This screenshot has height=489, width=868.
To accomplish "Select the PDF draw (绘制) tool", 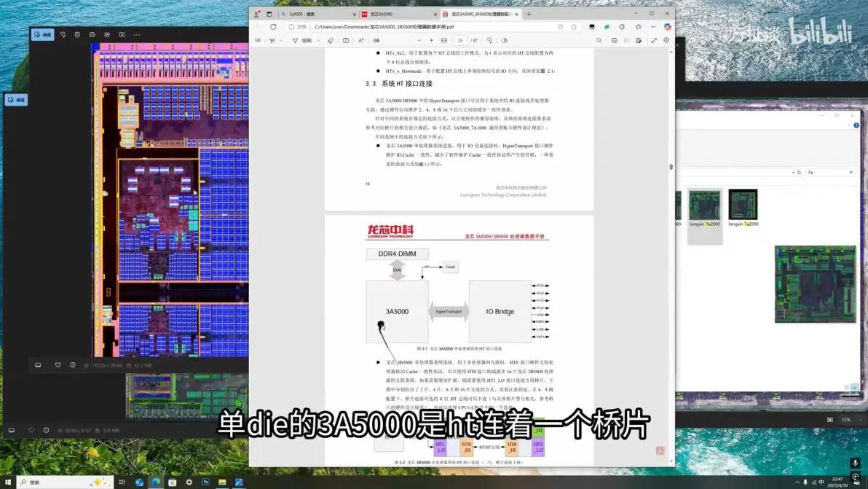I will [302, 40].
